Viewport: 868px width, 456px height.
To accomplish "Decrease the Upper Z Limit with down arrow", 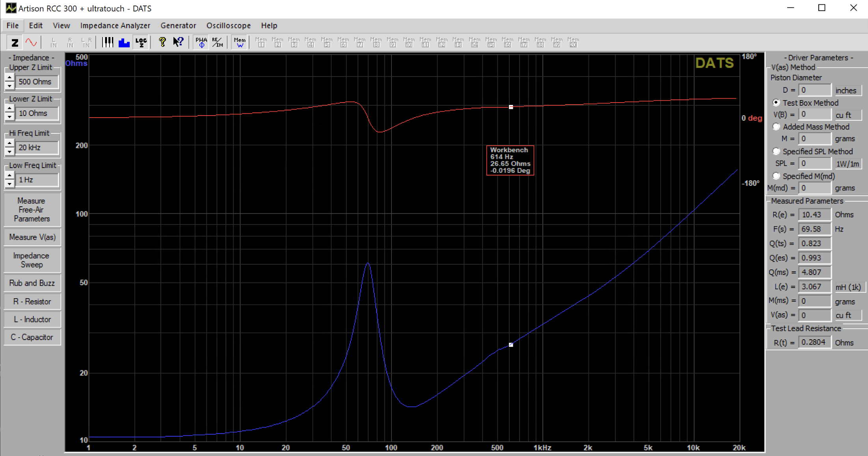I will click(x=9, y=86).
